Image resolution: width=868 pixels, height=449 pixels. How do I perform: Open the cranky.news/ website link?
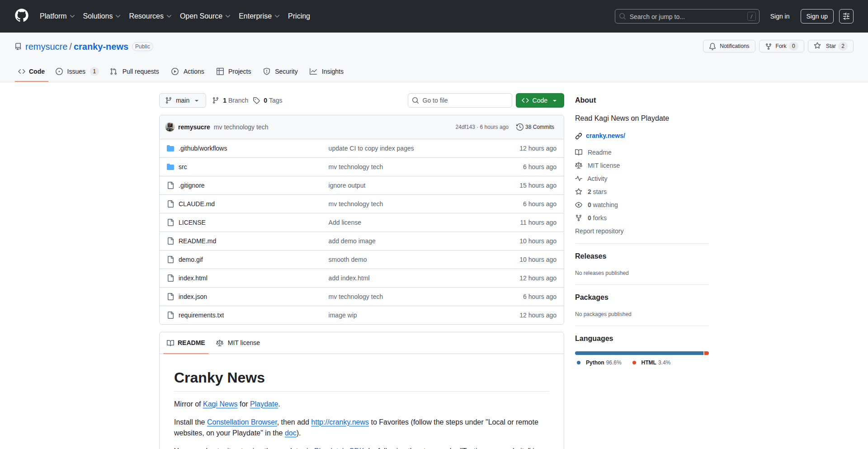(605, 136)
